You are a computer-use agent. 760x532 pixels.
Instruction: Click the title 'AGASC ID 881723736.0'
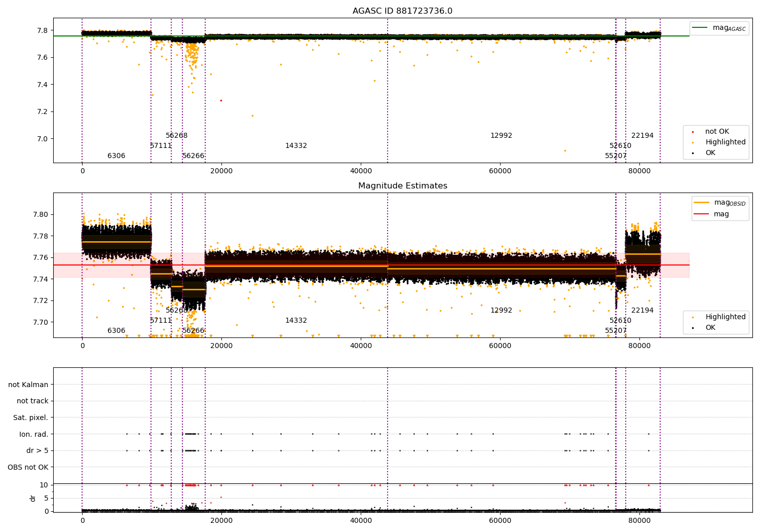403,11
